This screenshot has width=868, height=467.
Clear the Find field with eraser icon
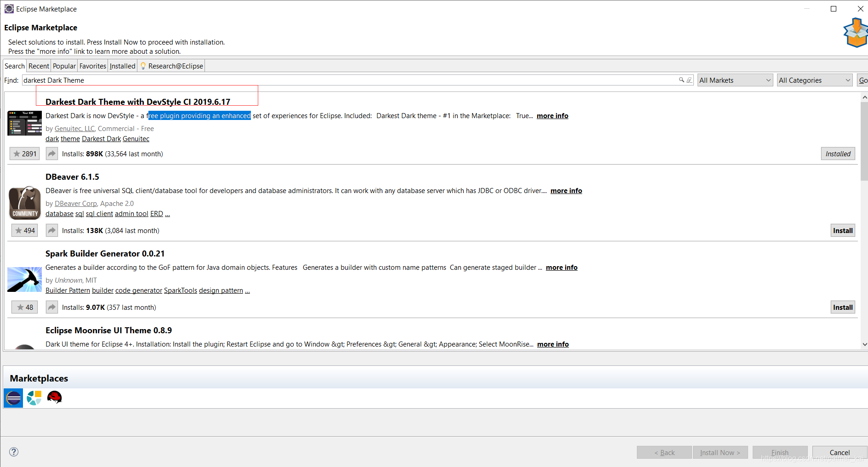(689, 80)
